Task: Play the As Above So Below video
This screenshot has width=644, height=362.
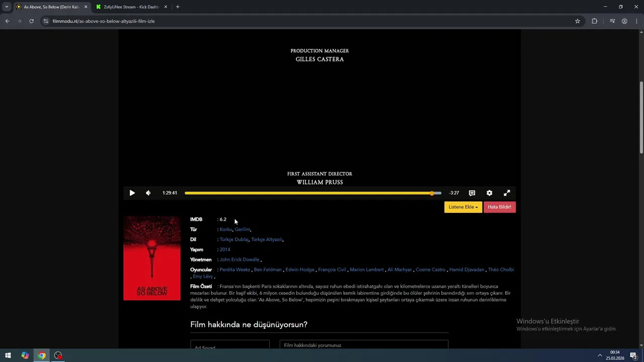Action: coord(132,193)
